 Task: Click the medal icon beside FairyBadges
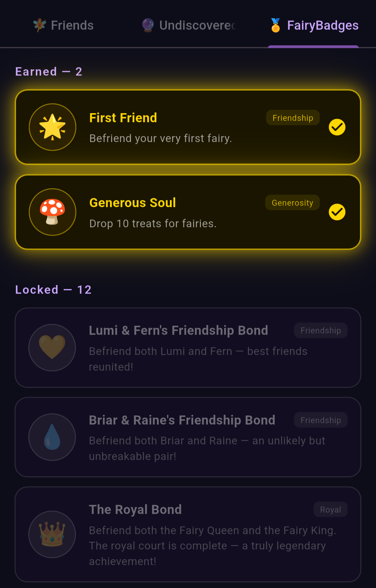[275, 25]
